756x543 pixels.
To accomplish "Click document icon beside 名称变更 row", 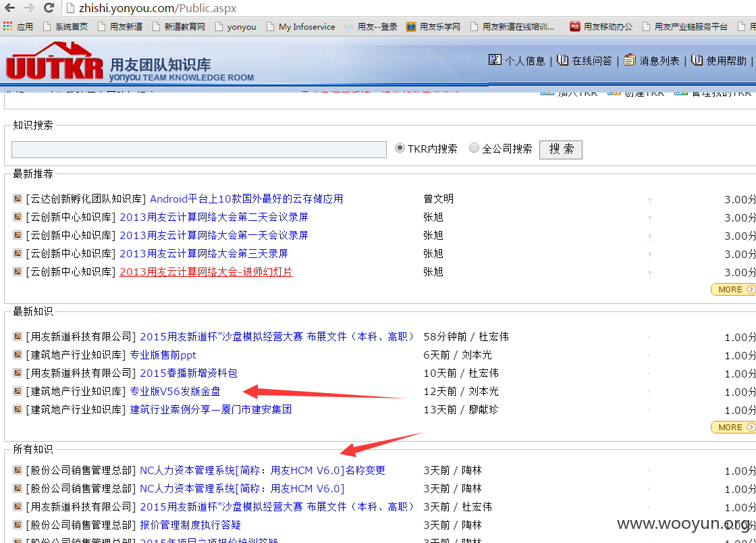I will pyautogui.click(x=18, y=470).
